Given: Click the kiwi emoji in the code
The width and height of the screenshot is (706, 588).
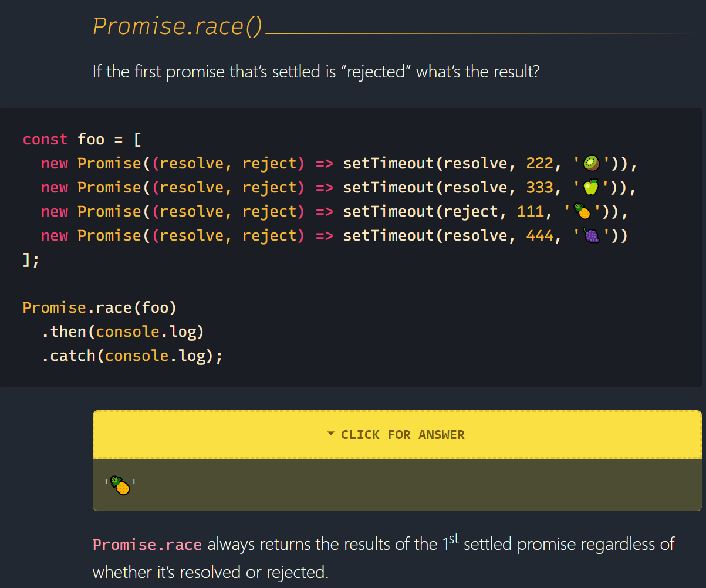Looking at the screenshot, I should tap(590, 163).
